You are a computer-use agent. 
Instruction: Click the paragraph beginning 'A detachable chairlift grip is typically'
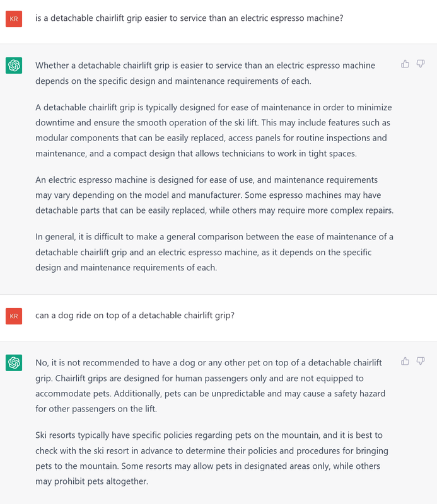coord(213,130)
